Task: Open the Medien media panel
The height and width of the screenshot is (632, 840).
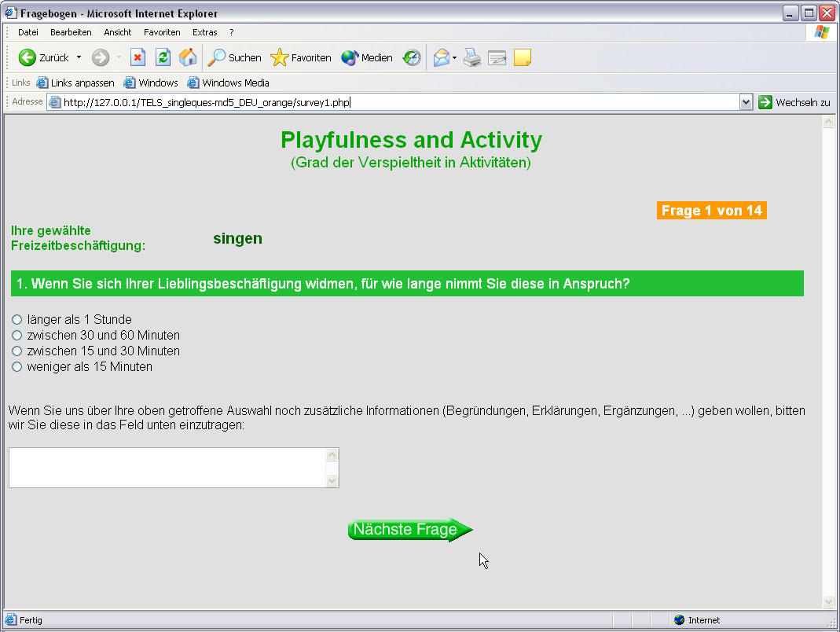Action: pyautogui.click(x=367, y=57)
